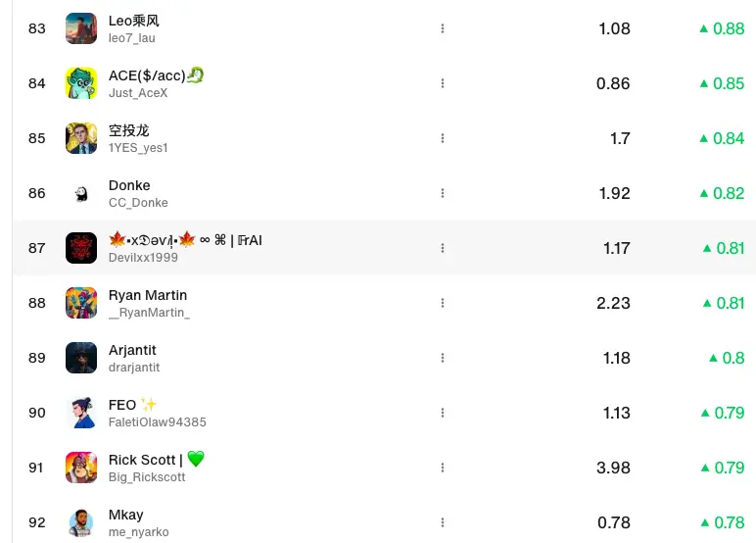Click Leo乘风 profile avatar
The width and height of the screenshot is (756, 543).
coord(81,28)
